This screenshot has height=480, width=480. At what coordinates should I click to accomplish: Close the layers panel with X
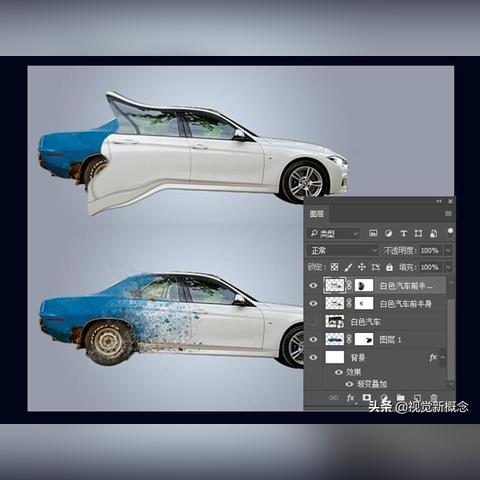click(x=450, y=201)
